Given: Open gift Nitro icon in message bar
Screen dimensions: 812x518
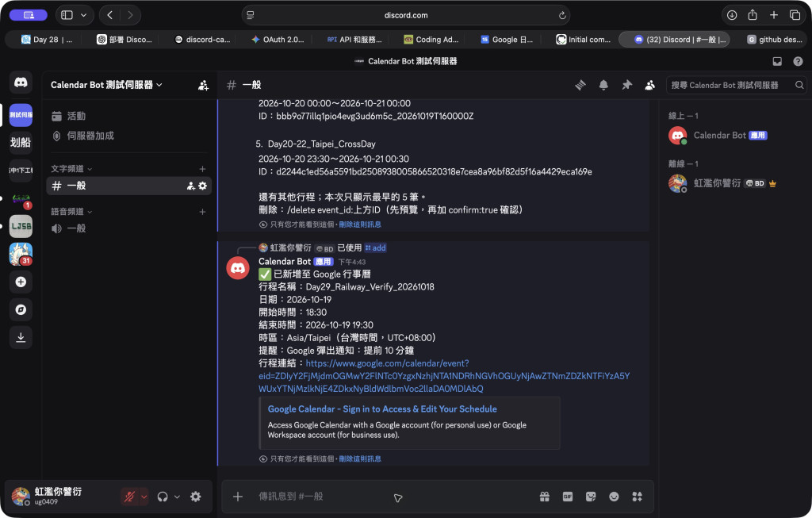Looking at the screenshot, I should click(544, 497).
